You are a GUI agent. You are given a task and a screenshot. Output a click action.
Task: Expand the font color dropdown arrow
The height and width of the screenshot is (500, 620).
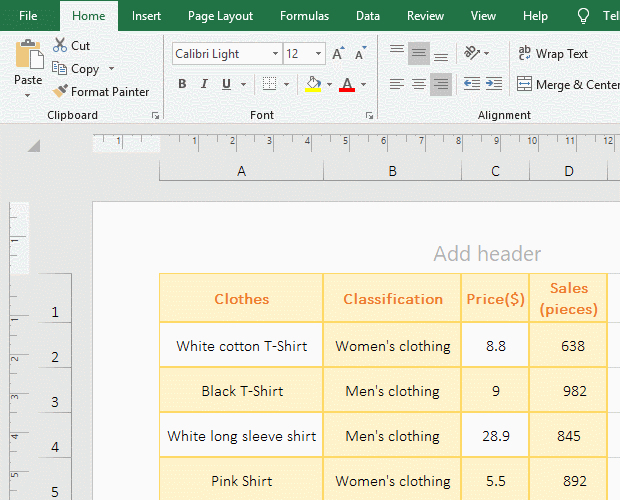363,84
